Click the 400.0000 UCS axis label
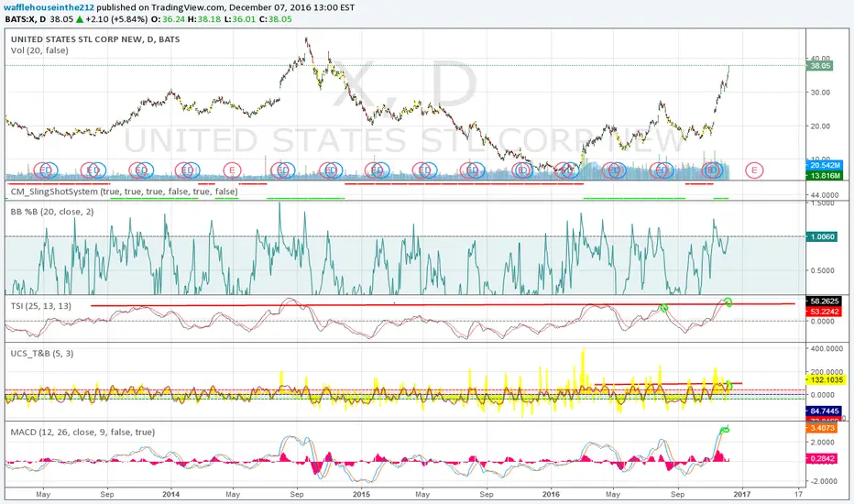The height and width of the screenshot is (504, 854). pos(827,348)
